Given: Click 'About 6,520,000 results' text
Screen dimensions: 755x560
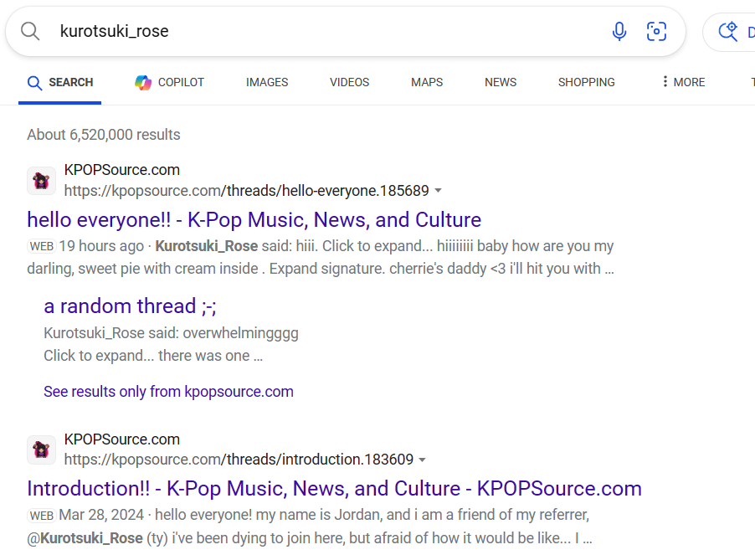Looking at the screenshot, I should pyautogui.click(x=104, y=135).
